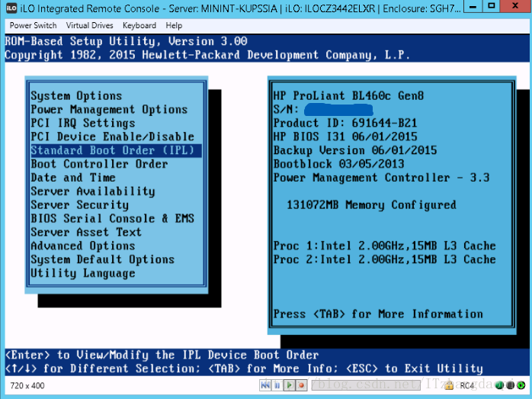This screenshot has height=399, width=532.
Task: Select BIOS Serial Console & EMS entry
Action: tap(112, 218)
